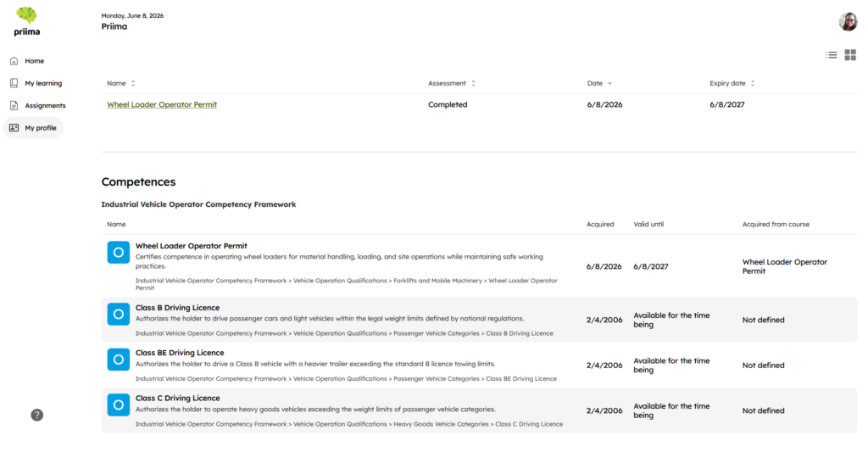Click the Wheel Loader competence acquired date 6/8/2026
Screen dimensions: 868x452
[x=604, y=266]
